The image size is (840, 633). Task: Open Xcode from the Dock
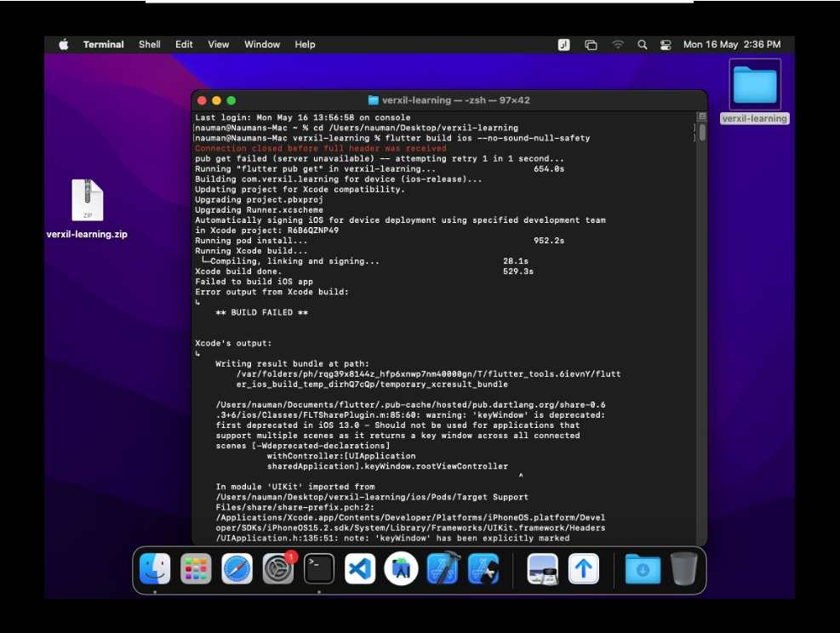click(443, 568)
